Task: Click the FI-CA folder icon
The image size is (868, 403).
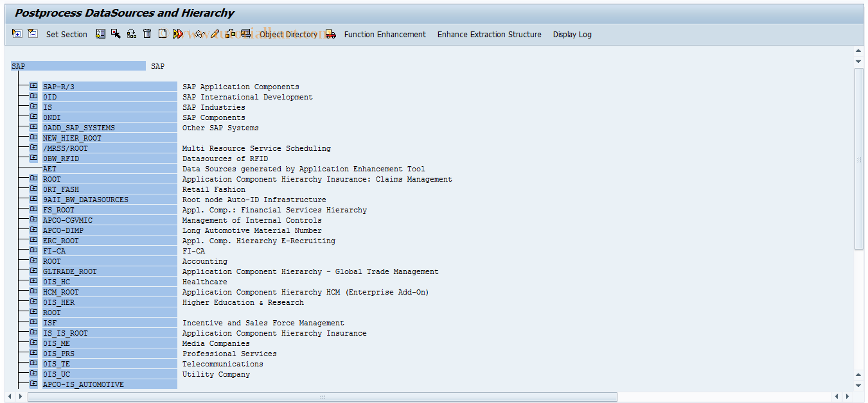Action: 33,251
